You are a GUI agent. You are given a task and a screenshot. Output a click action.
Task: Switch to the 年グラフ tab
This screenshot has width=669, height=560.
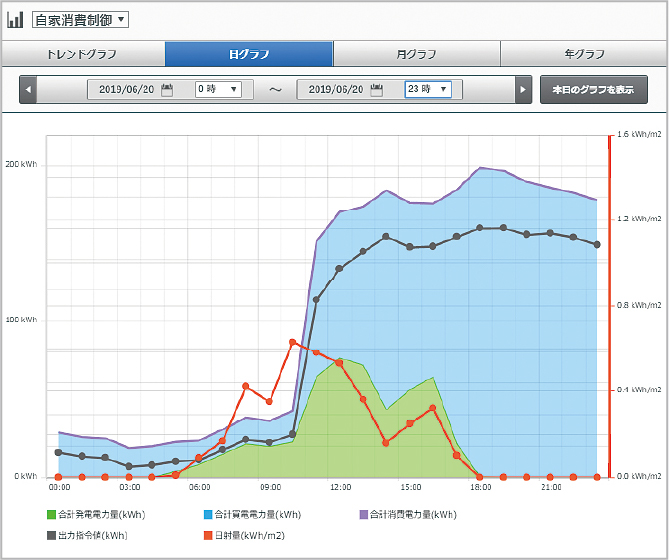[584, 54]
